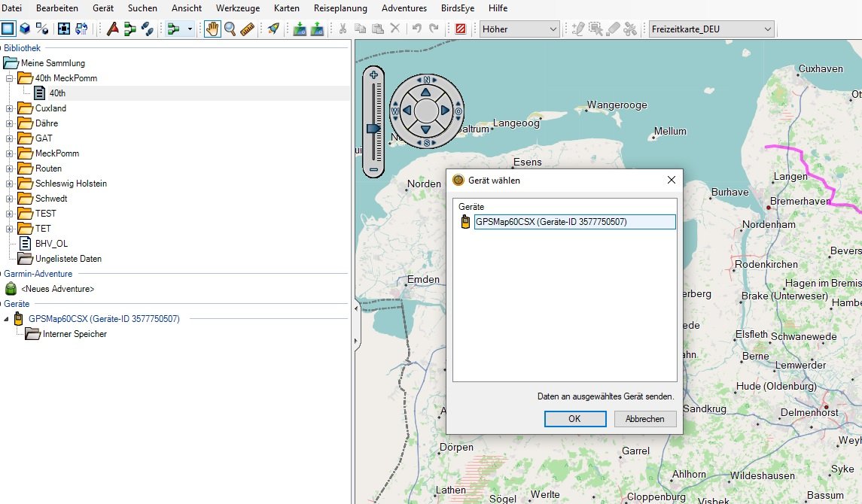Click the map zoom slider handle

pos(373,129)
